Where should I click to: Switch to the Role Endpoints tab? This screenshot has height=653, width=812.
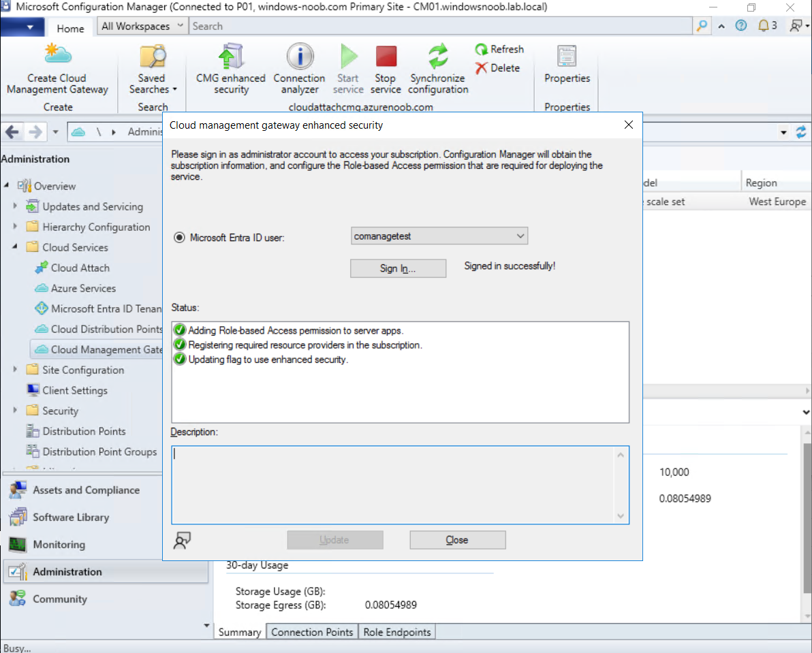tap(397, 632)
